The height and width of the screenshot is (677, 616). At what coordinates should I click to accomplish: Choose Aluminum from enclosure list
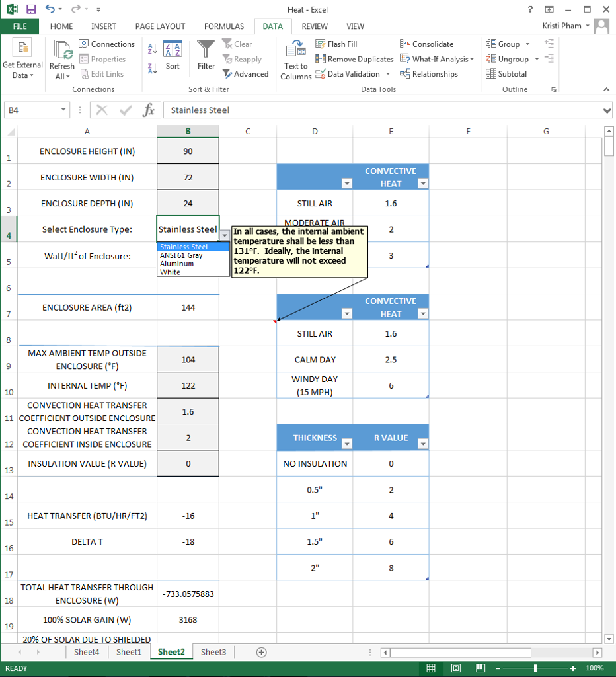click(193, 264)
